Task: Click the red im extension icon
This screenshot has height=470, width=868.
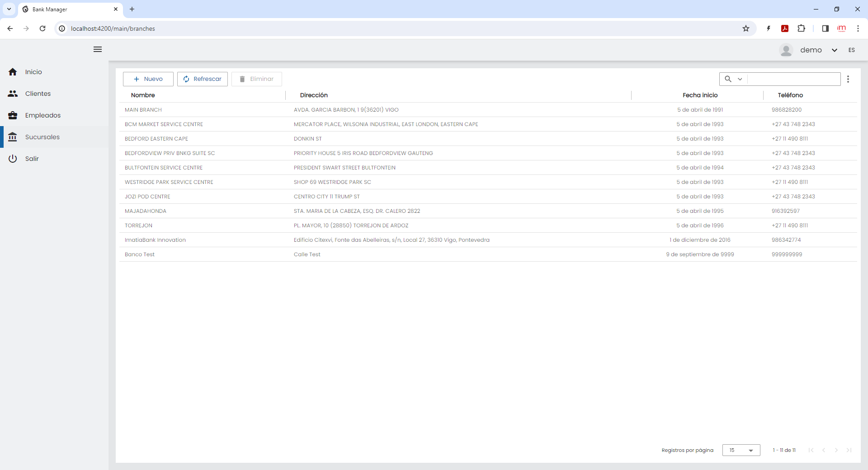Action: [841, 28]
